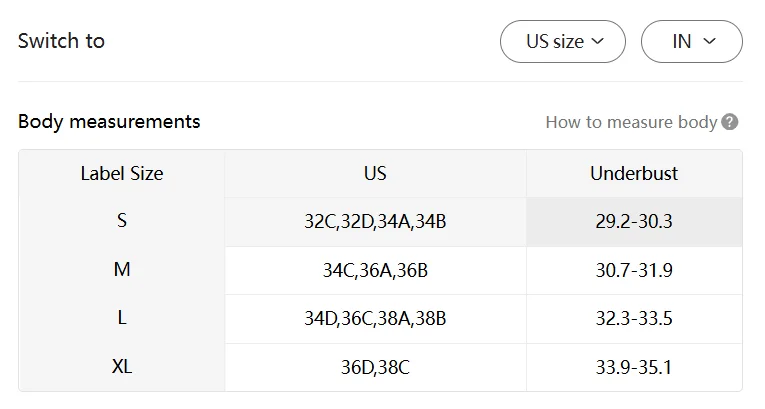
Task: Click the Underbust column header
Action: (634, 173)
